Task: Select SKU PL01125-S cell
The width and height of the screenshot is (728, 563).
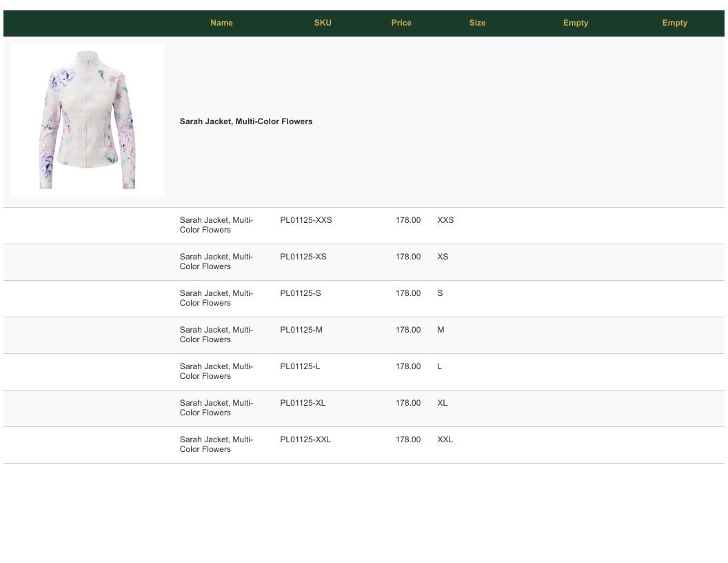Action: click(301, 293)
